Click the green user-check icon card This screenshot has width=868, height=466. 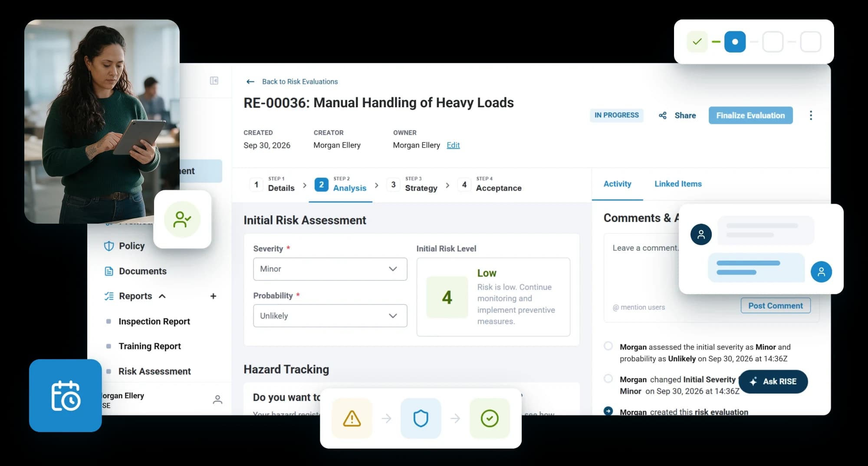tap(182, 219)
